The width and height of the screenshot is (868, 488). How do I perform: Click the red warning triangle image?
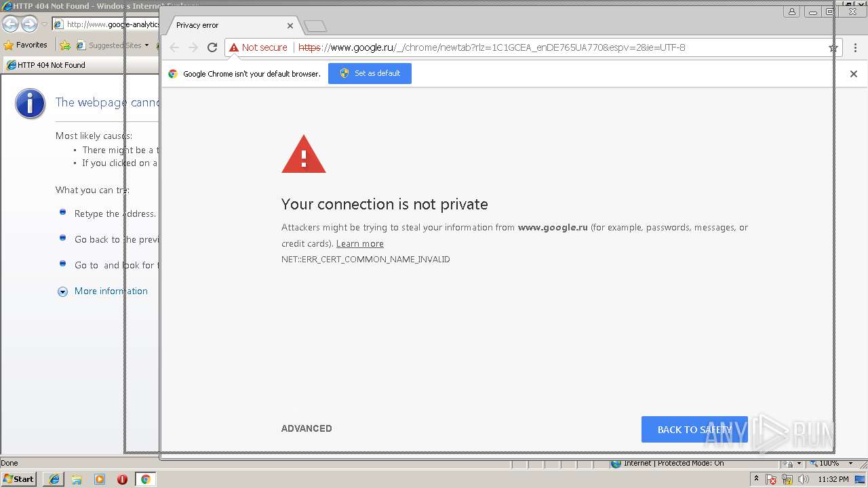click(304, 154)
